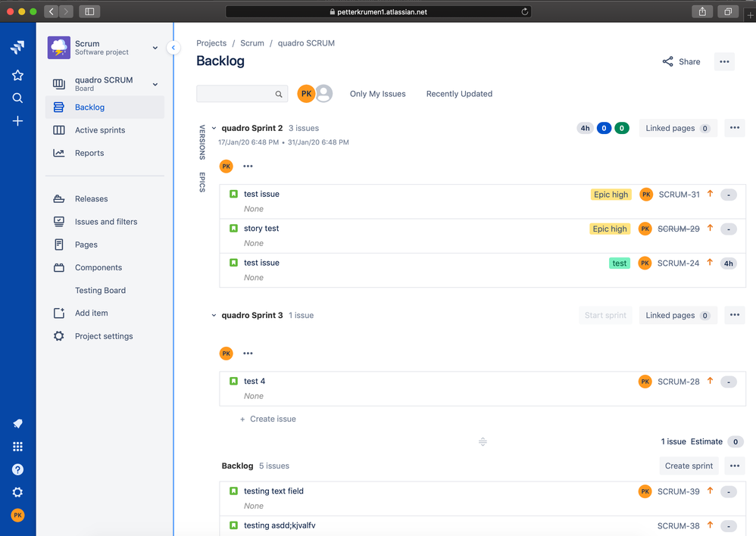
Task: Open Pages in sidebar
Action: pyautogui.click(x=105, y=245)
